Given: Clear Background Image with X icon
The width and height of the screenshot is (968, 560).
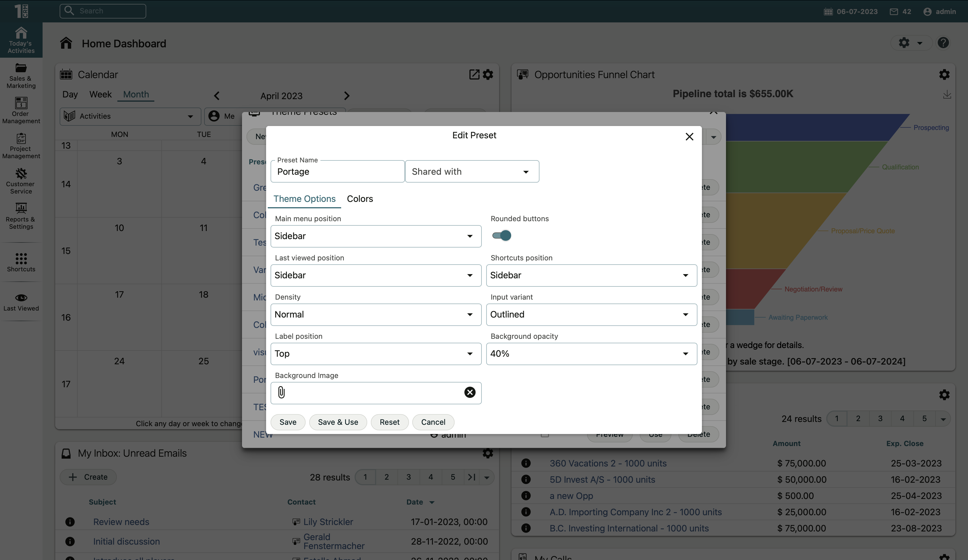Looking at the screenshot, I should [469, 393].
